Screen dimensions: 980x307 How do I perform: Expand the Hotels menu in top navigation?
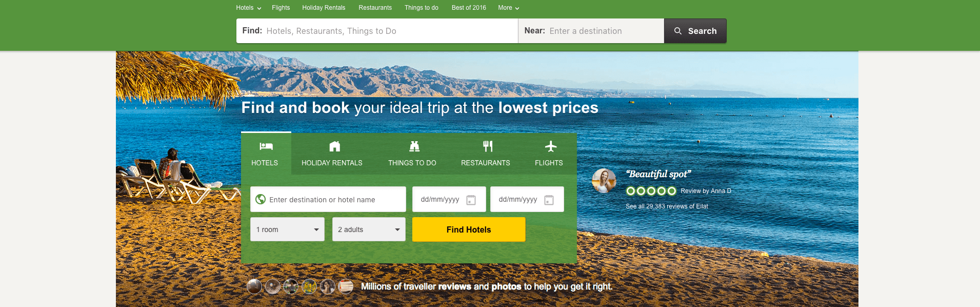(248, 8)
